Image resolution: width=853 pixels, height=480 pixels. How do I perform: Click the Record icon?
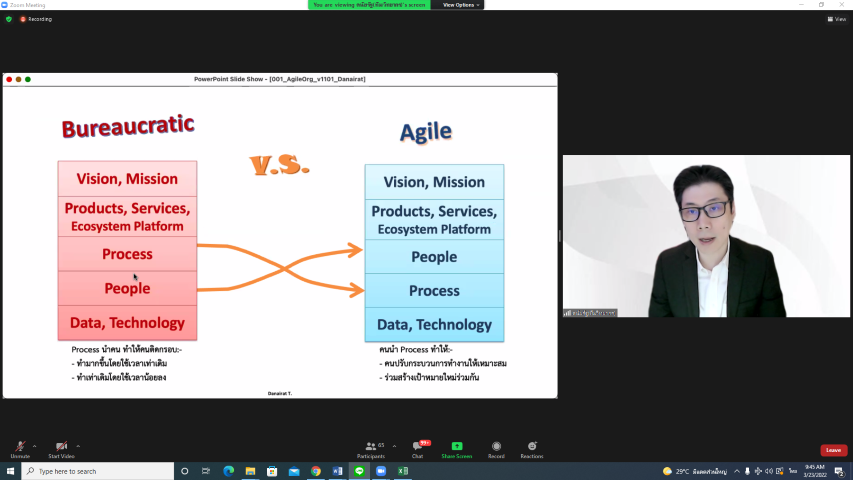496,448
